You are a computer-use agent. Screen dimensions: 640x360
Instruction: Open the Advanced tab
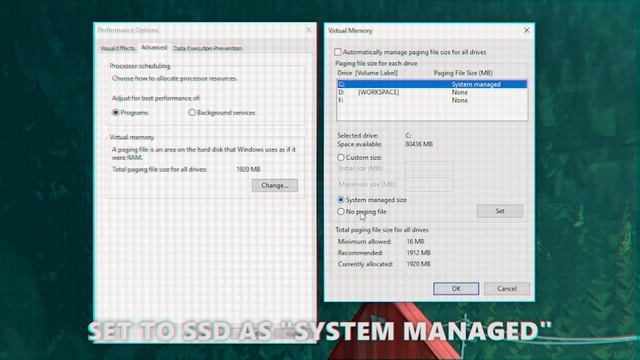(x=154, y=47)
